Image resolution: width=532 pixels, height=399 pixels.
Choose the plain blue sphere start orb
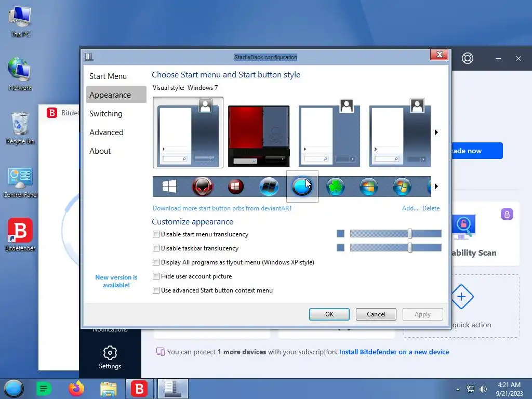pos(302,187)
